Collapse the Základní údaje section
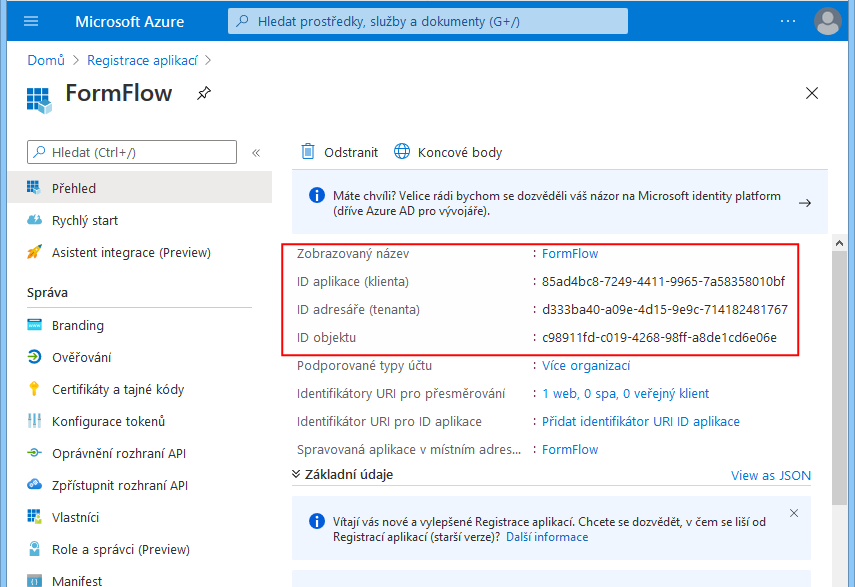 pyautogui.click(x=297, y=474)
